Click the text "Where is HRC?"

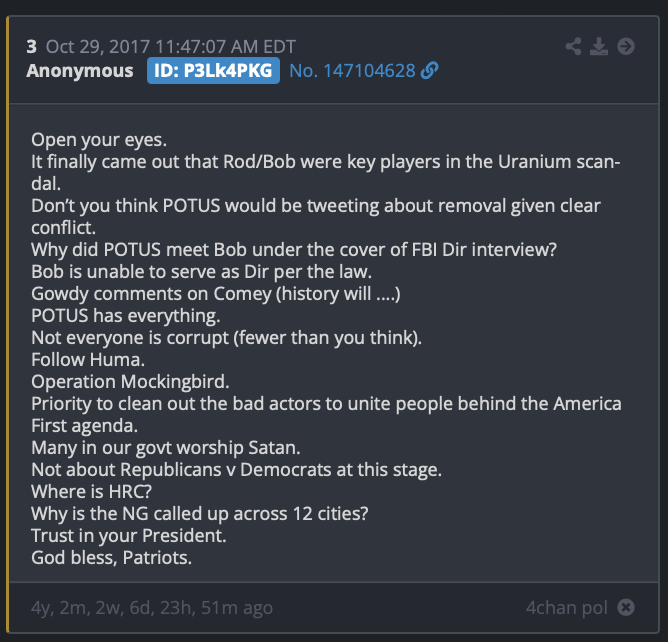coord(92,492)
